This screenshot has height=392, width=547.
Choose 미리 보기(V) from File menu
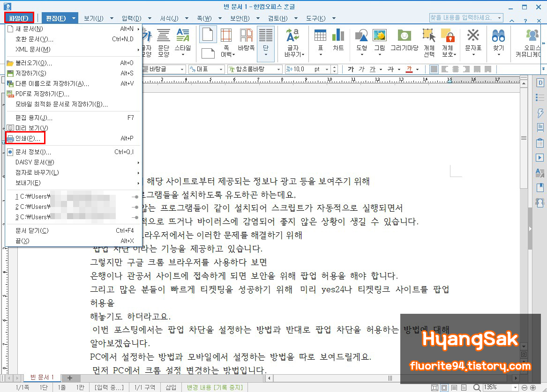click(x=74, y=128)
